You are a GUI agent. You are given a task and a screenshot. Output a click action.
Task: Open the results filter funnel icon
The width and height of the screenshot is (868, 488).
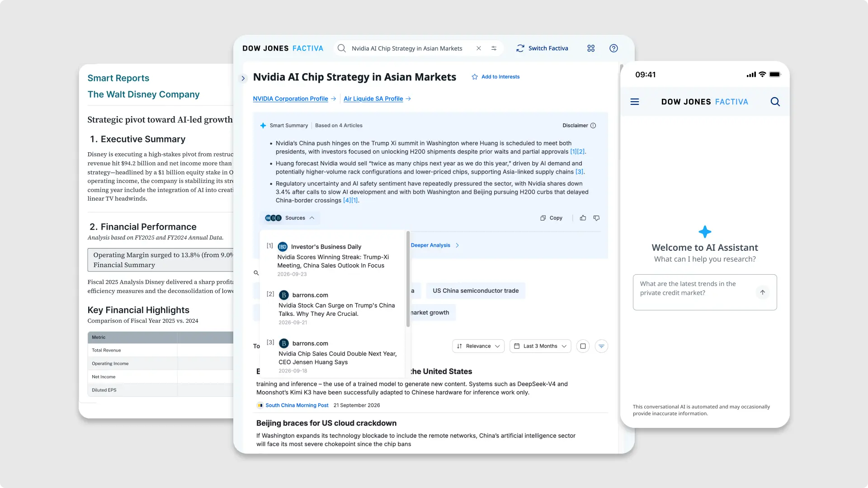601,346
